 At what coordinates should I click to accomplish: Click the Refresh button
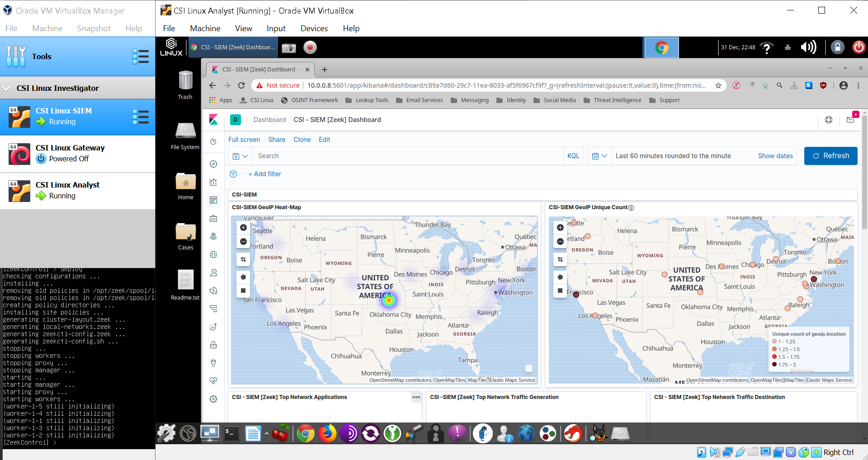pyautogui.click(x=831, y=156)
